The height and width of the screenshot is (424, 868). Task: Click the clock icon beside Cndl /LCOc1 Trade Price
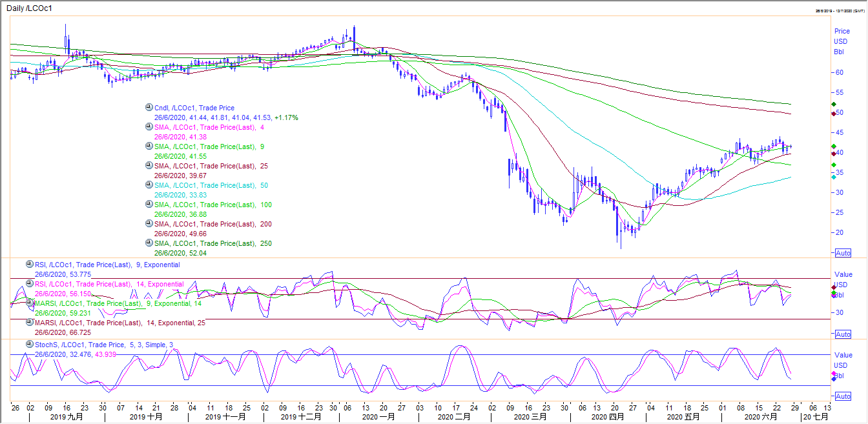149,108
